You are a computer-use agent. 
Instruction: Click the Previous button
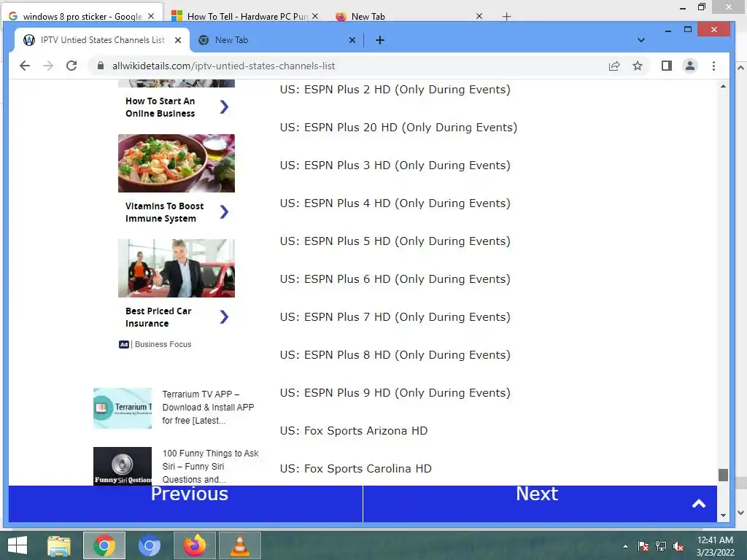point(186,504)
